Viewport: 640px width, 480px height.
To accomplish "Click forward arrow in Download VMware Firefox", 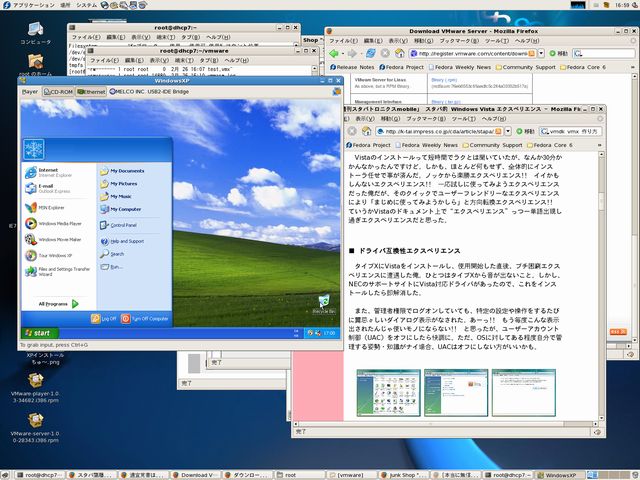I will 352,53.
